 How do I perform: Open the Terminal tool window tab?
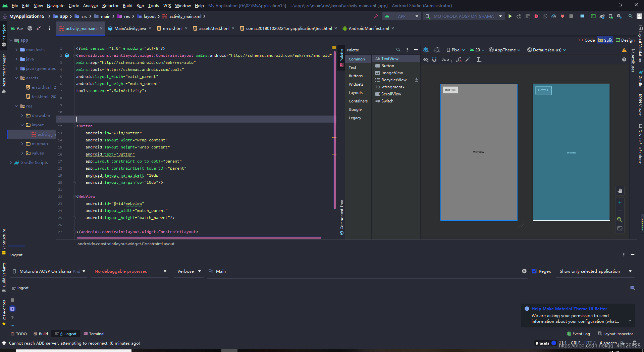click(94, 334)
